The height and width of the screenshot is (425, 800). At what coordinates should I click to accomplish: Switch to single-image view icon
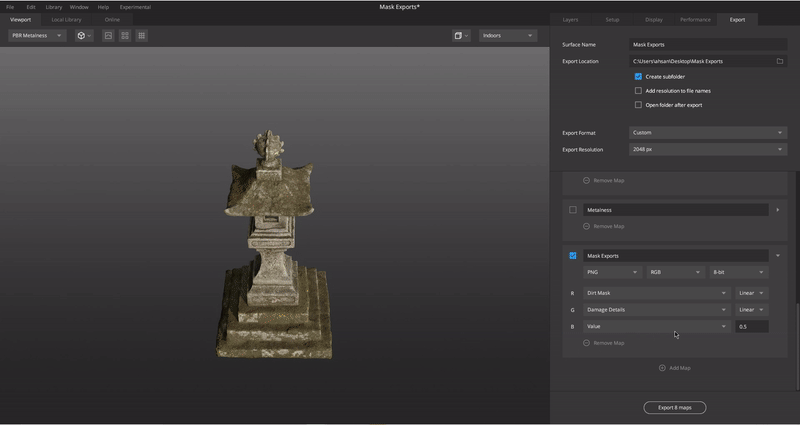[108, 35]
